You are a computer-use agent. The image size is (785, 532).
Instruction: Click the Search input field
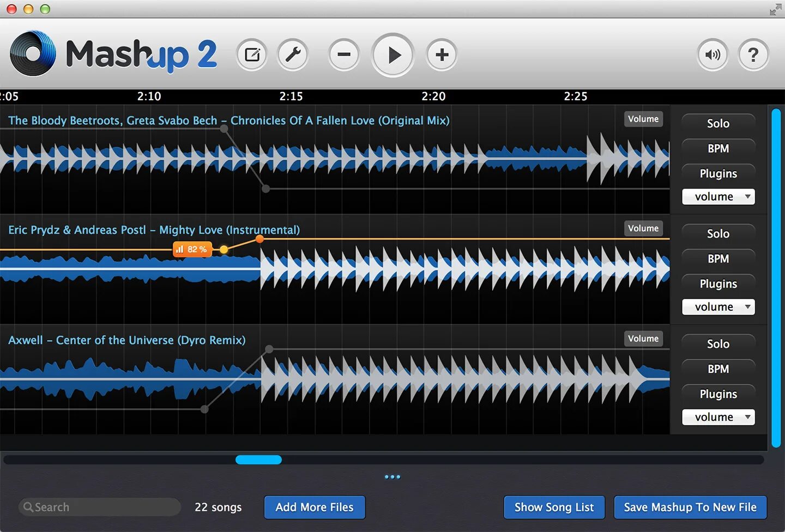[100, 507]
